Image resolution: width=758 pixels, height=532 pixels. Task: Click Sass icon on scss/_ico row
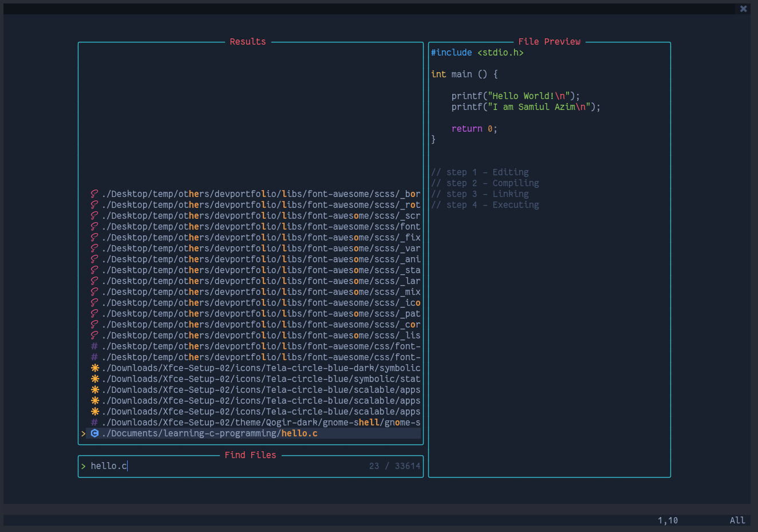pos(94,303)
